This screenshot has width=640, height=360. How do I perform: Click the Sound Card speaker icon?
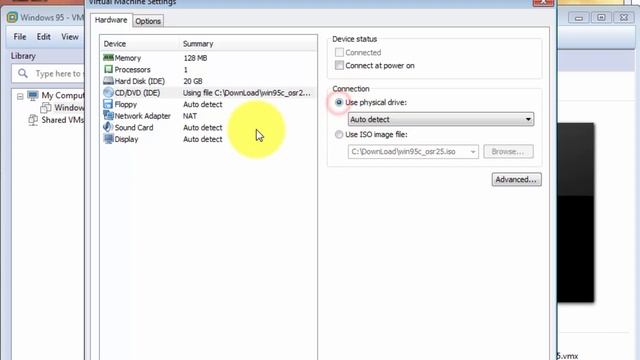[x=108, y=127]
